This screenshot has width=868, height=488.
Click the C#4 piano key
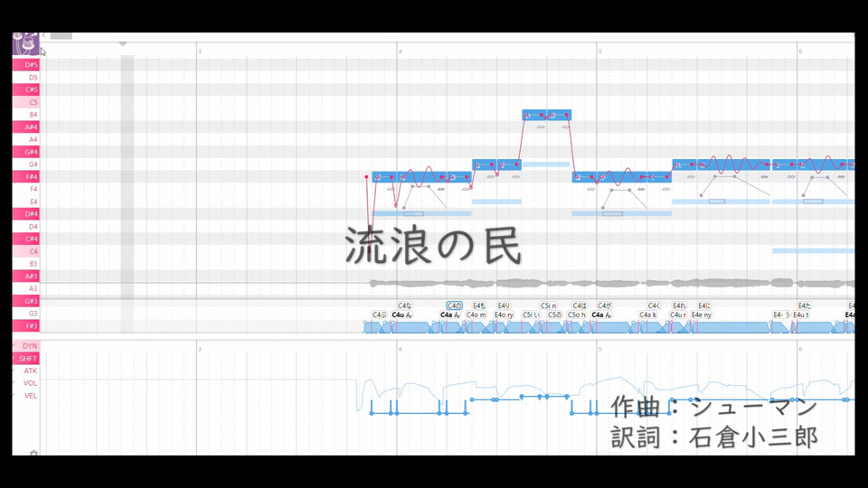pos(26,239)
